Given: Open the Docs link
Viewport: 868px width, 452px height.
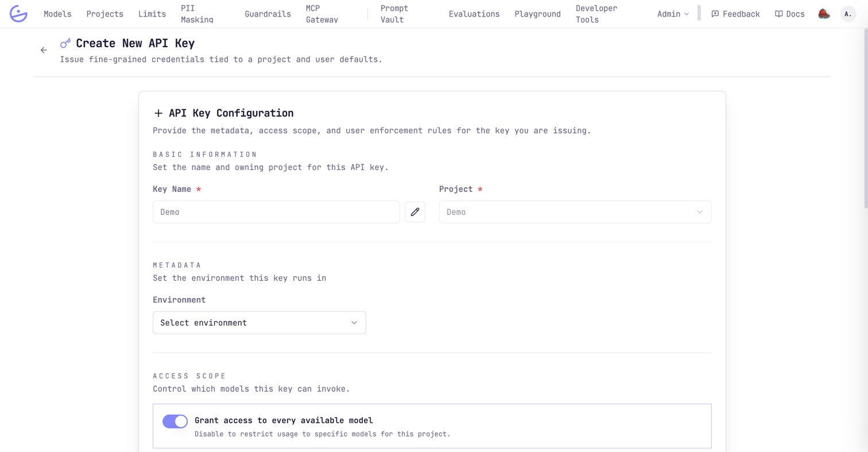Looking at the screenshot, I should click(790, 14).
